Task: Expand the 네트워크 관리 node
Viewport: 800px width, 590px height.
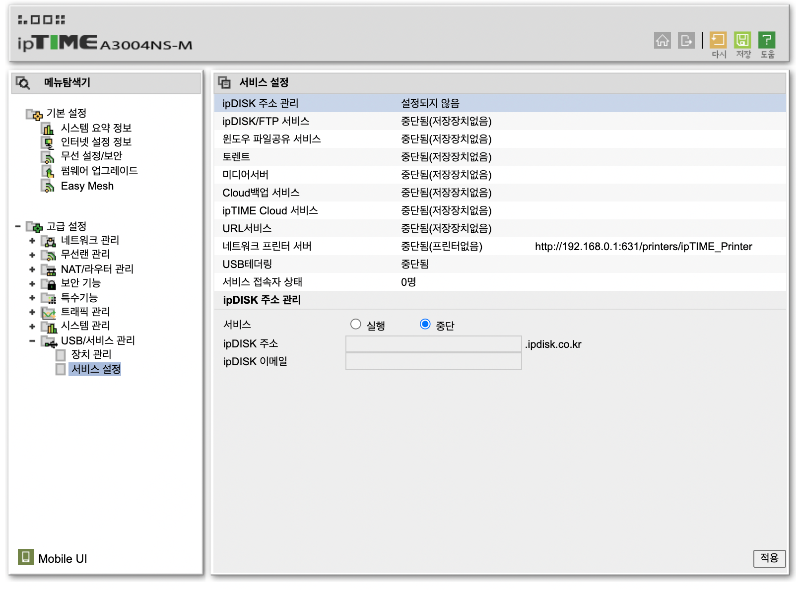Action: pos(32,240)
